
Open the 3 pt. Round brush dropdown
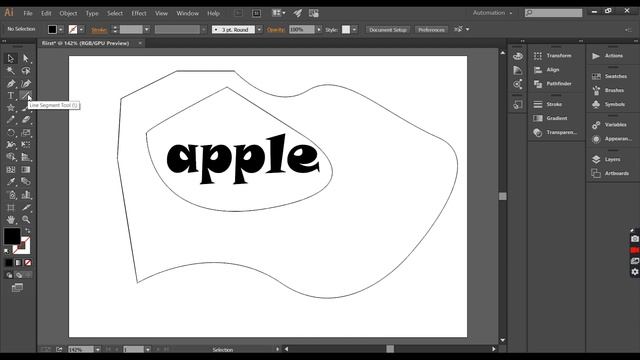click(x=259, y=29)
